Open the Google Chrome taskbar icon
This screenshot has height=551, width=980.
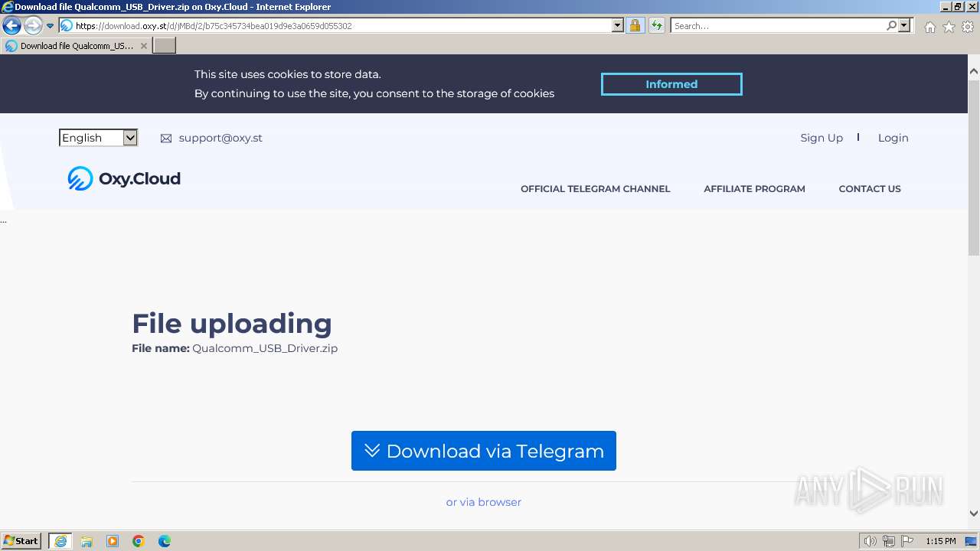[139, 541]
